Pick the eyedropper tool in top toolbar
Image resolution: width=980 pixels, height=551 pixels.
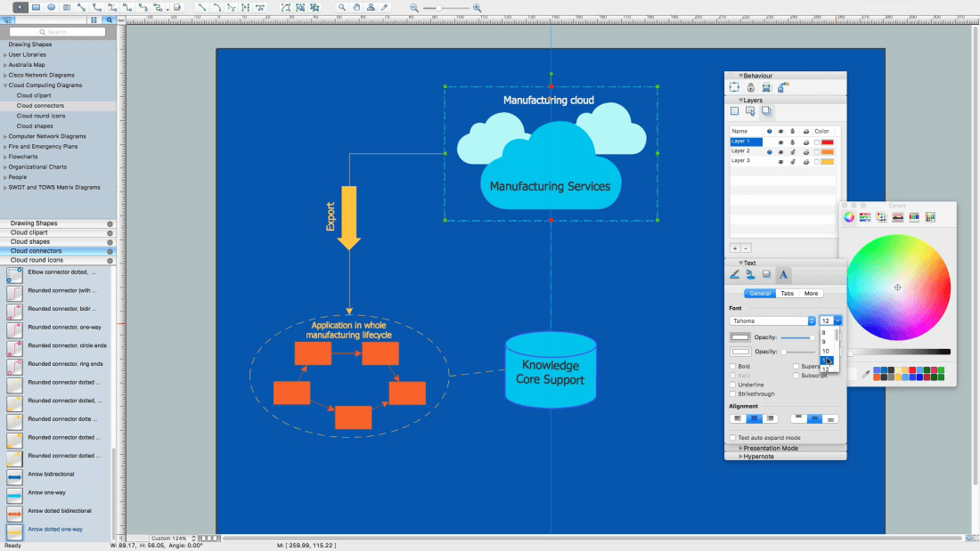click(x=385, y=7)
